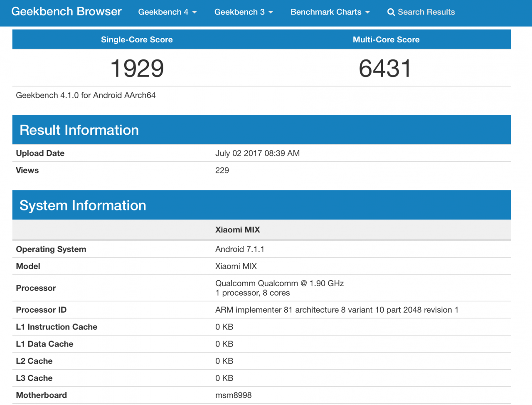Select the multi-core score 6431
This screenshot has width=532, height=405.
385,68
